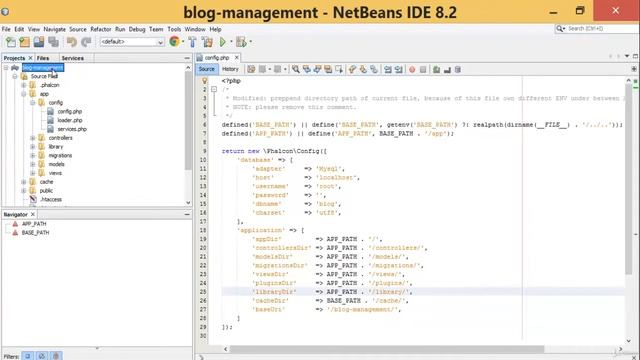The width and height of the screenshot is (640, 360).
Task: Click the Stop Macro Recording icon
Action: 423,70
